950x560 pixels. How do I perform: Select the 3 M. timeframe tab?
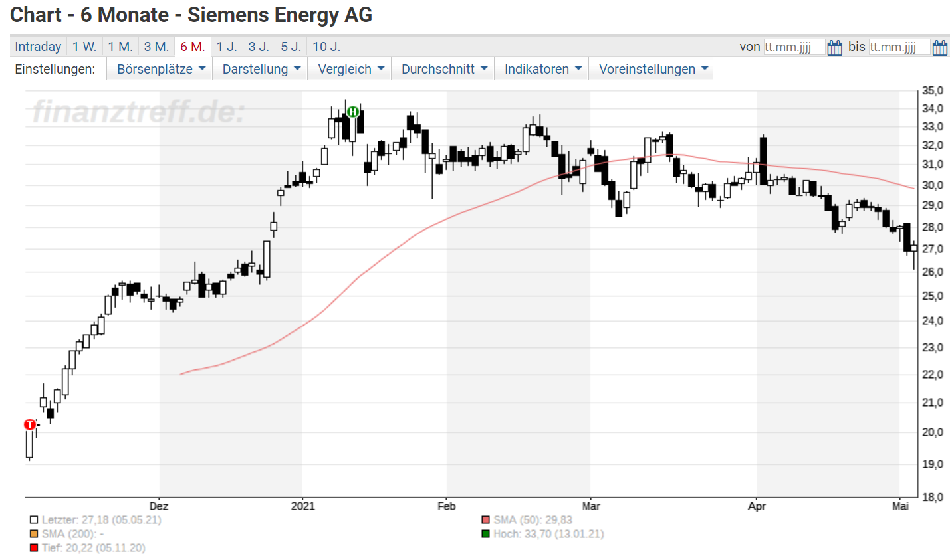[x=156, y=47]
